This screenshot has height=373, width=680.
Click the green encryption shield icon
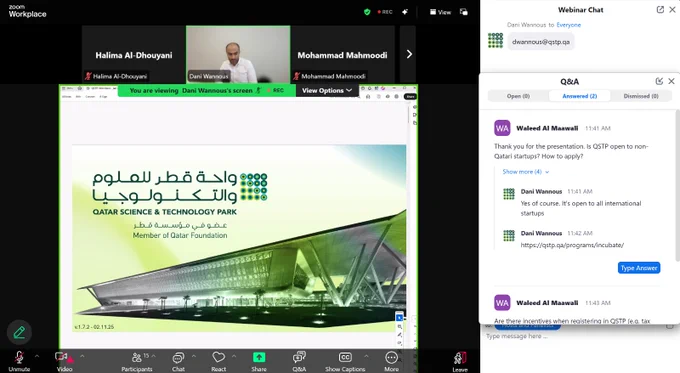[367, 12]
